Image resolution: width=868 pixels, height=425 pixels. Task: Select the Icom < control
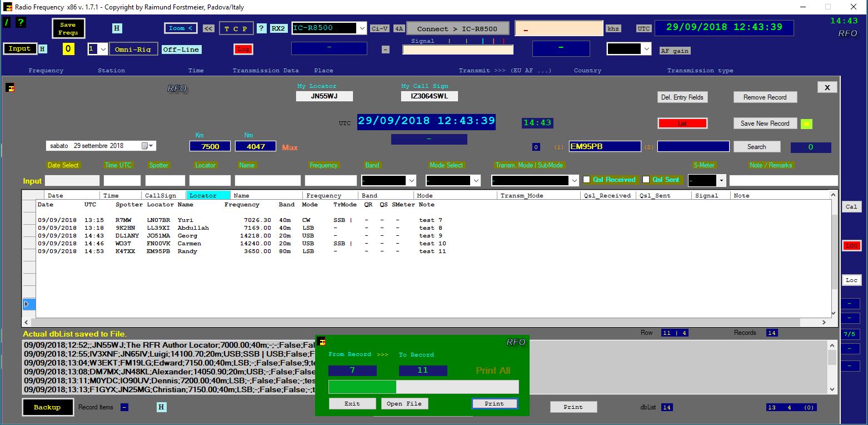tap(180, 27)
